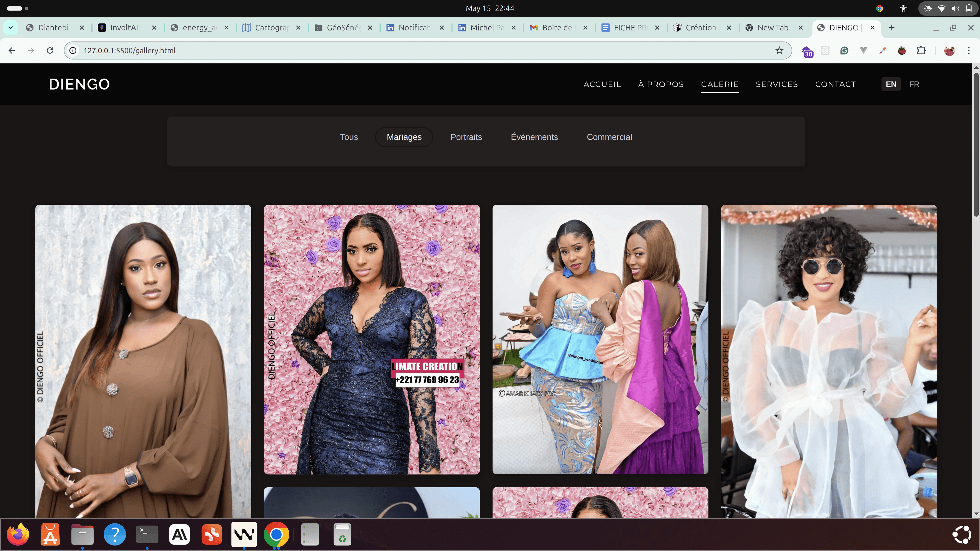Reload the gallery page
This screenshot has height=551, width=980.
click(50, 51)
